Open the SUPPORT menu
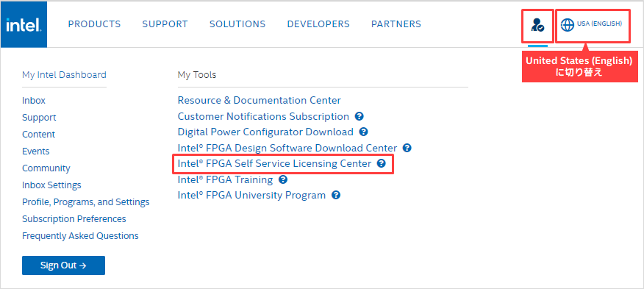 tap(165, 24)
